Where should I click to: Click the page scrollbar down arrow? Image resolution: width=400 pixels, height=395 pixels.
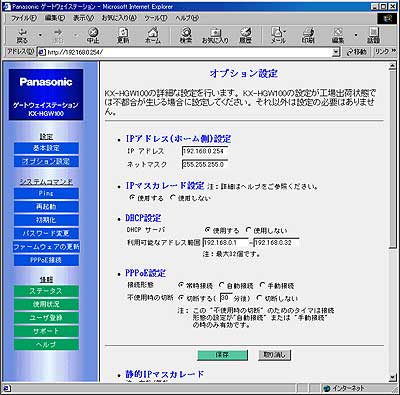point(393,377)
